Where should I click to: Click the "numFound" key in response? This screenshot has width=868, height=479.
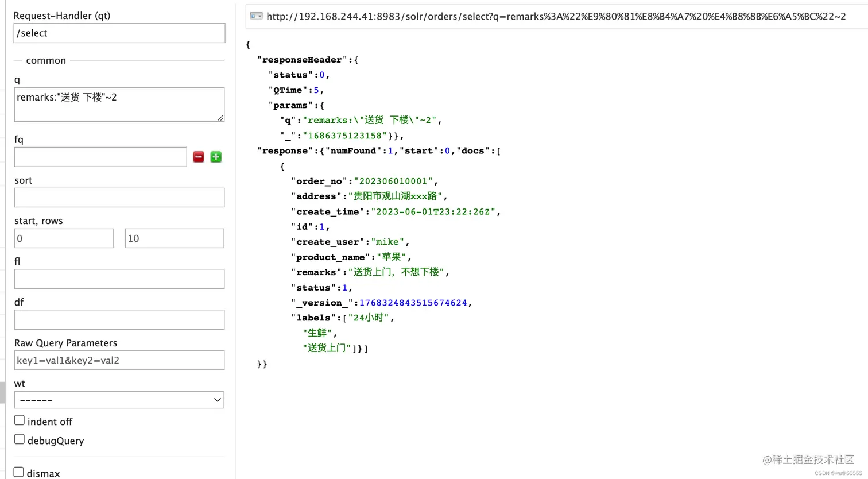click(x=353, y=151)
